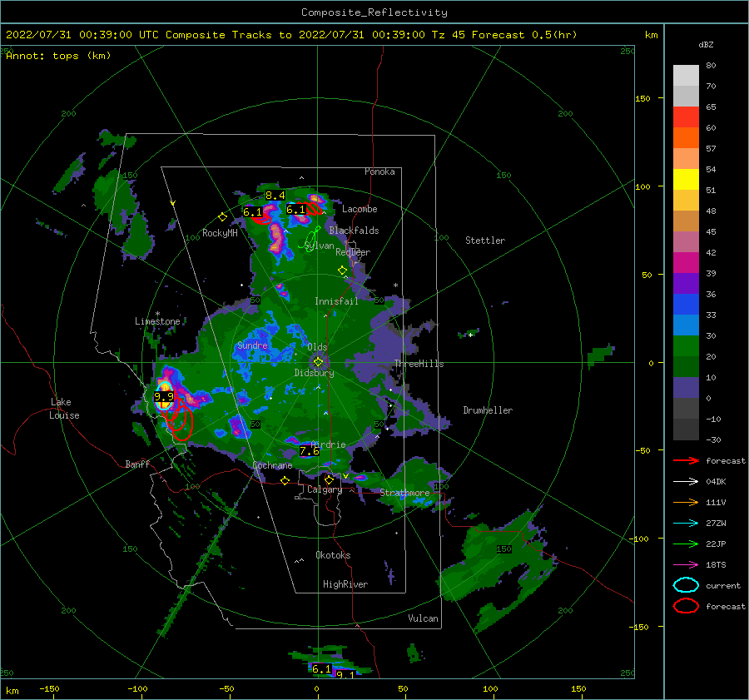Click the Okotoks city label

[333, 555]
